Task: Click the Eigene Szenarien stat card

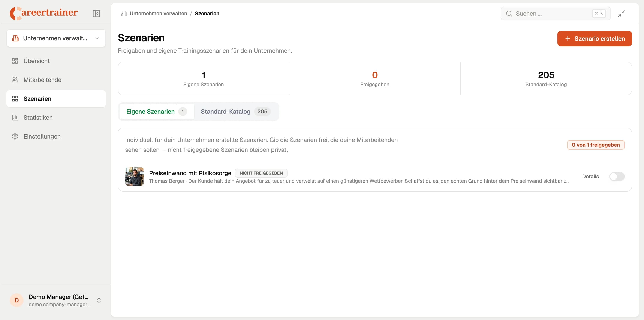Action: click(204, 78)
